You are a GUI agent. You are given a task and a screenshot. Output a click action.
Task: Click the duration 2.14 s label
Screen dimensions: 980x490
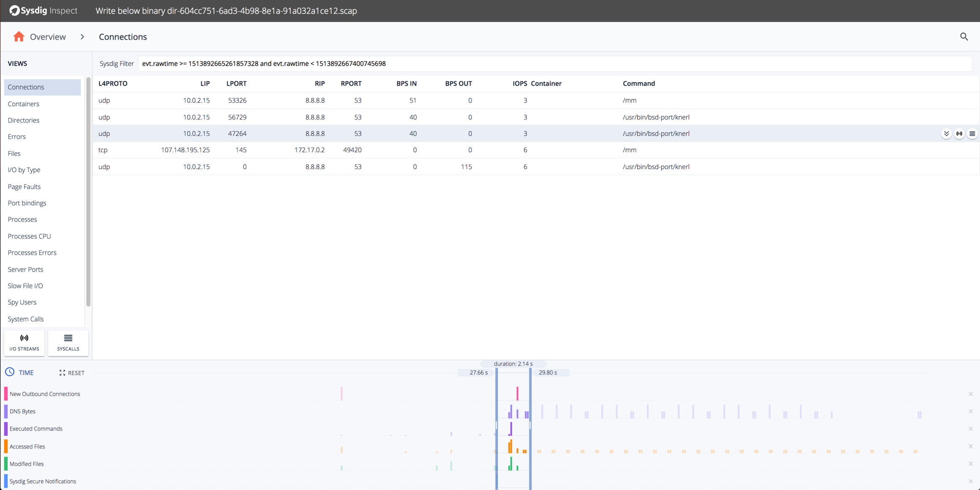coord(513,363)
